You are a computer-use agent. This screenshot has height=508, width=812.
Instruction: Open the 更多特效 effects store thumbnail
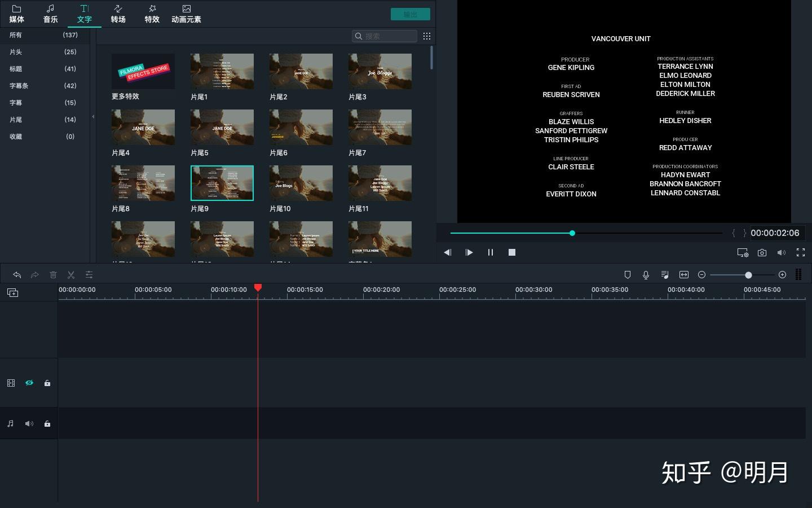143,71
